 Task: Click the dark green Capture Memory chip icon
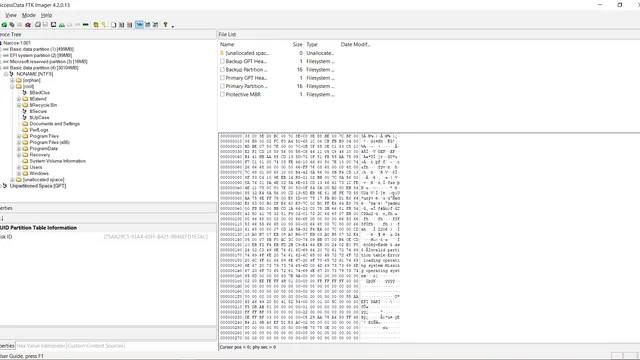click(86, 25)
